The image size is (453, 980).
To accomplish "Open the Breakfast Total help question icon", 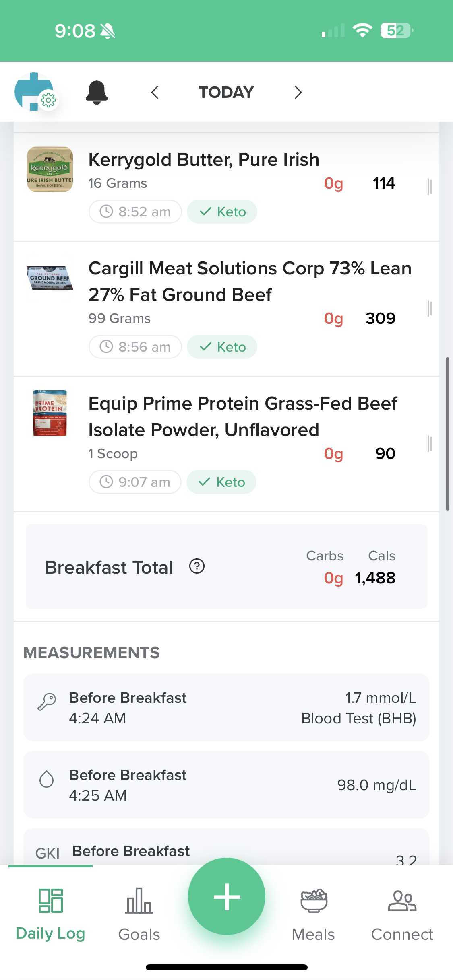I will click(x=197, y=566).
